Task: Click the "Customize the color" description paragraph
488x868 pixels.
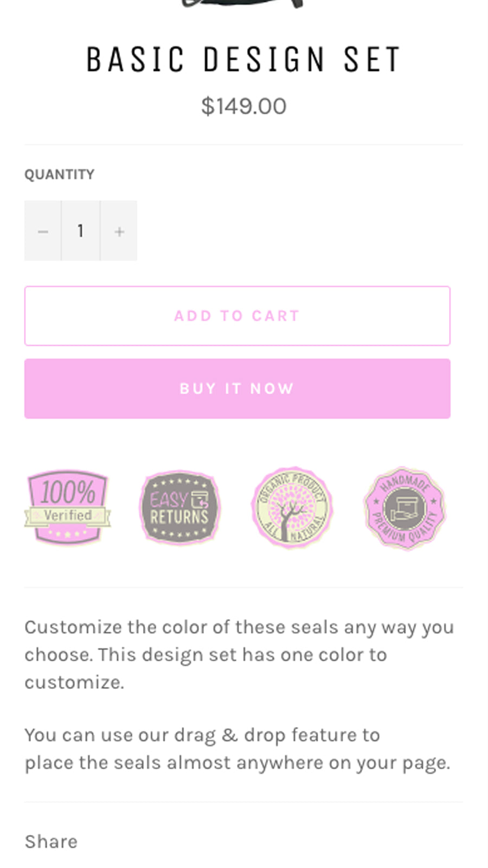Action: [x=239, y=654]
